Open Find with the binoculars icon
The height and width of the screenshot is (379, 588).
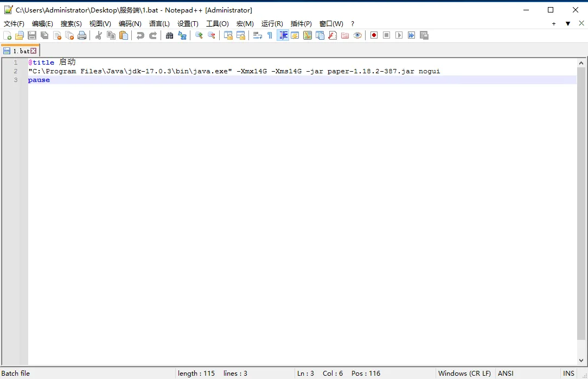click(170, 35)
